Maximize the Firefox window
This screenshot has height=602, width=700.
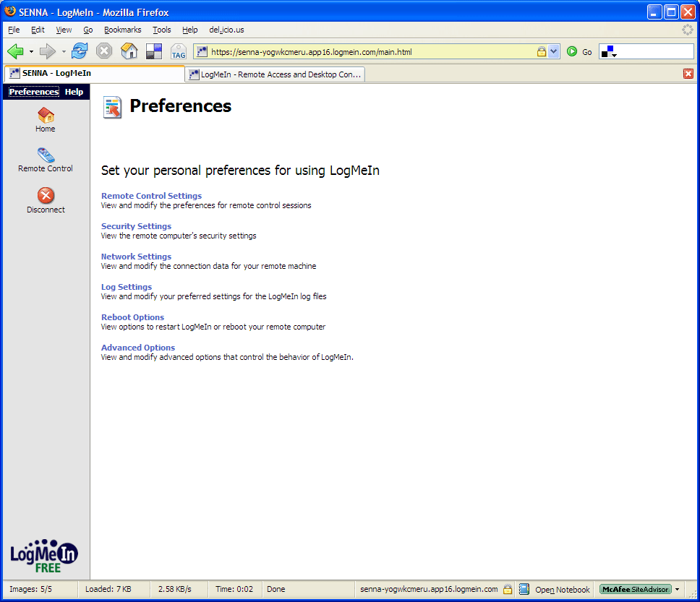[671, 12]
